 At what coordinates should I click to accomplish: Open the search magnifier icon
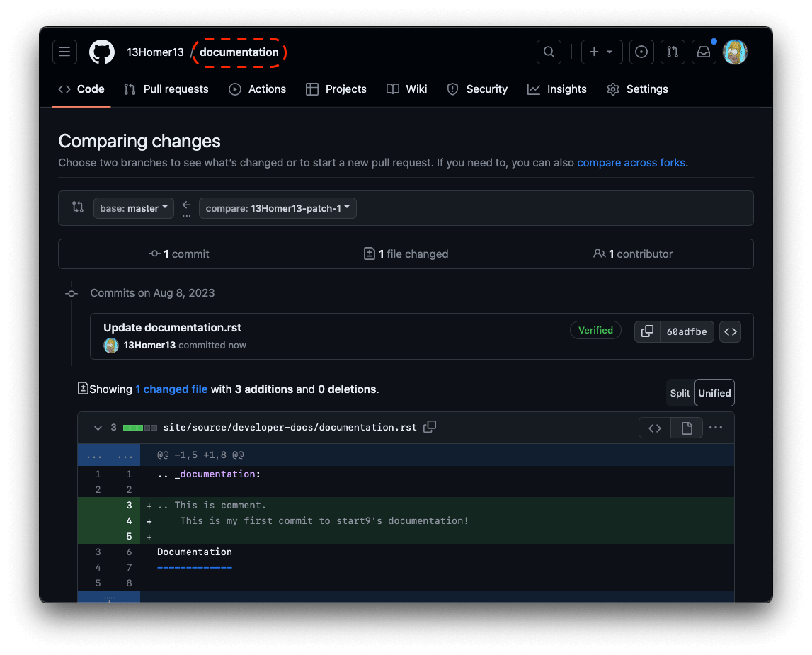(549, 52)
